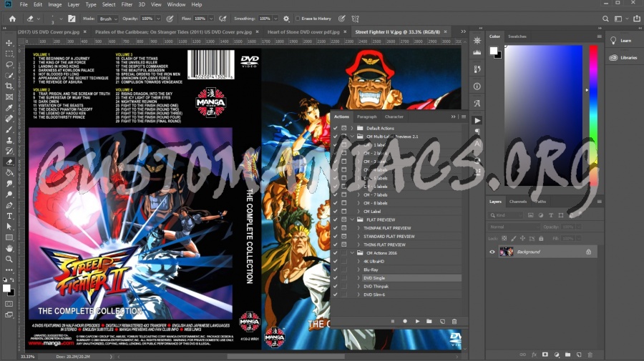Image resolution: width=644 pixels, height=361 pixels.
Task: Select the Move tool
Action: pos(9,43)
